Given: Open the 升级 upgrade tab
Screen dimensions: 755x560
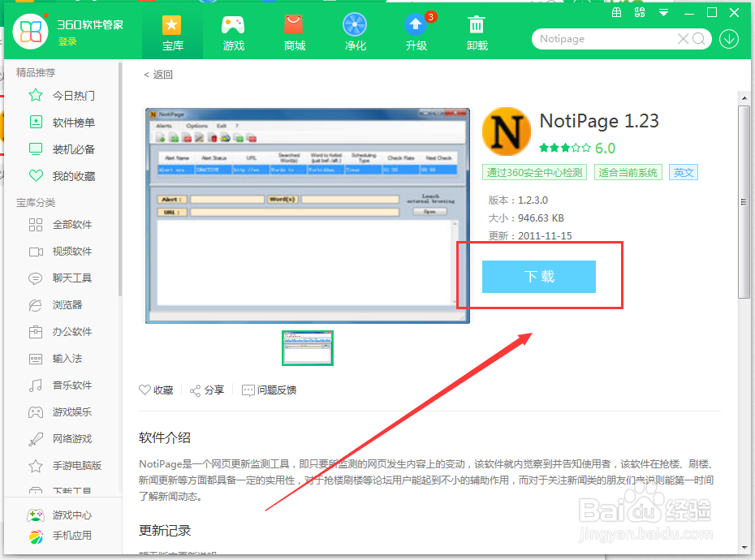Looking at the screenshot, I should (x=416, y=34).
